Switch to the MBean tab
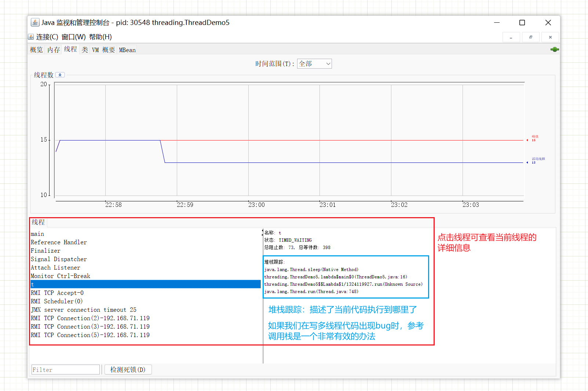This screenshot has height=391, width=588. (x=127, y=50)
